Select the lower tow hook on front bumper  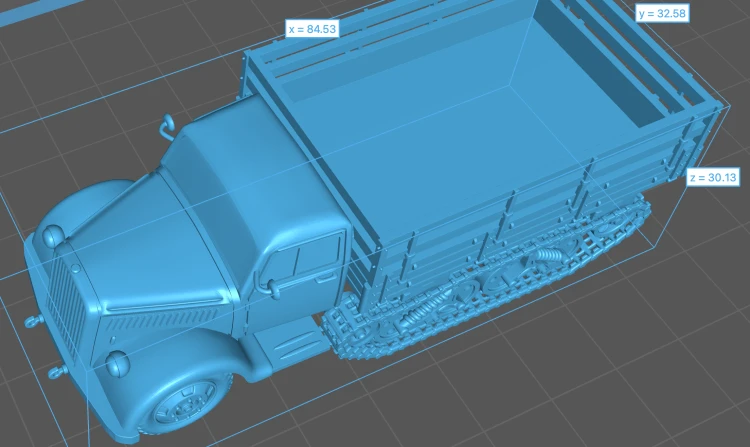click(57, 371)
